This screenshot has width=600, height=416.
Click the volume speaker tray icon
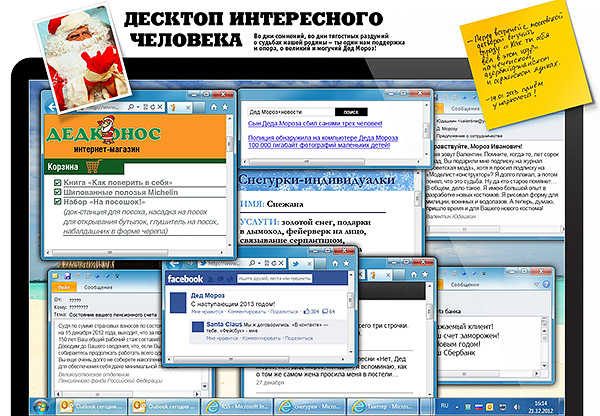(x=516, y=406)
